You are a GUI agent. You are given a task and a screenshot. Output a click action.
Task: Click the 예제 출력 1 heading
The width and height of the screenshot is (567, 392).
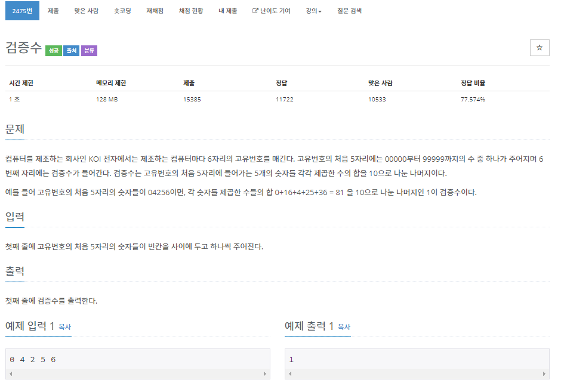pos(309,326)
